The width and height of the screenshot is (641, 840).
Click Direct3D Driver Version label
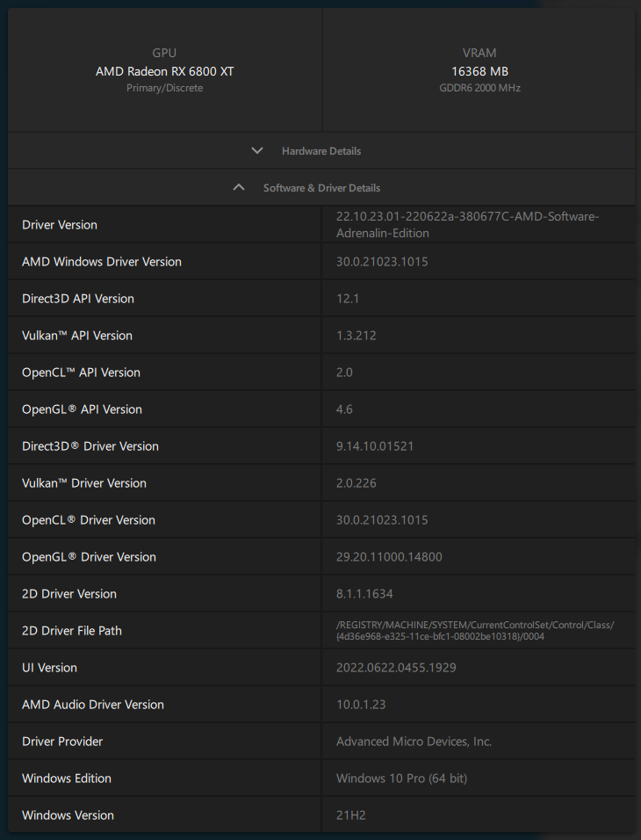tap(90, 446)
